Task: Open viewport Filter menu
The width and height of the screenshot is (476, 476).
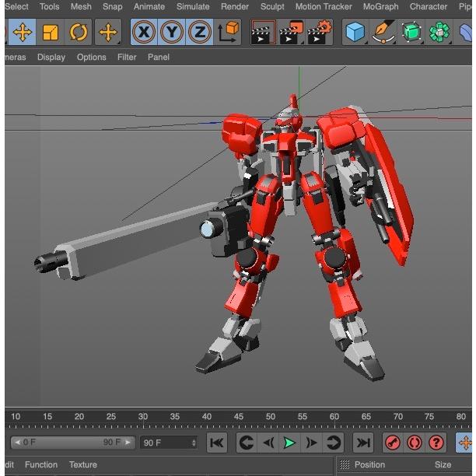Action: click(127, 57)
